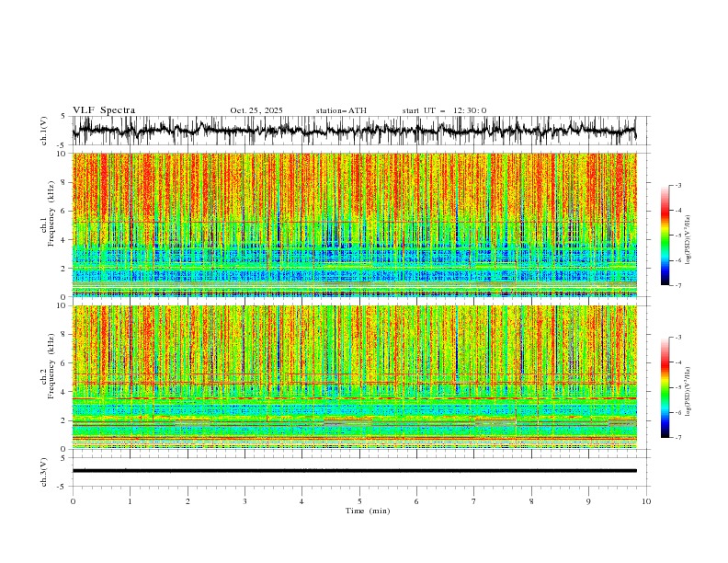Click the 2 kHz tick of ch.2 spectrogram
Image resolution: width=728 pixels, height=563 pixels.
pos(64,420)
